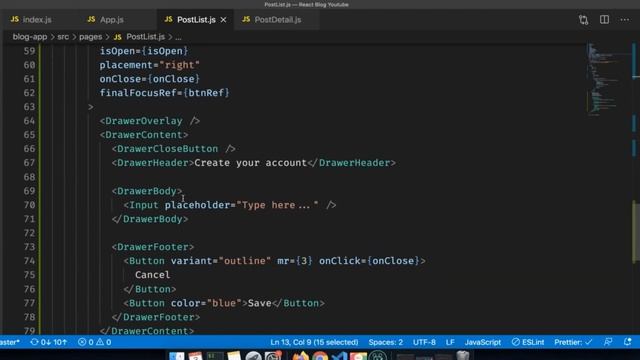Screen dimensions: 640x360
Task: Click src folder in the breadcrumb
Action: pos(63,37)
